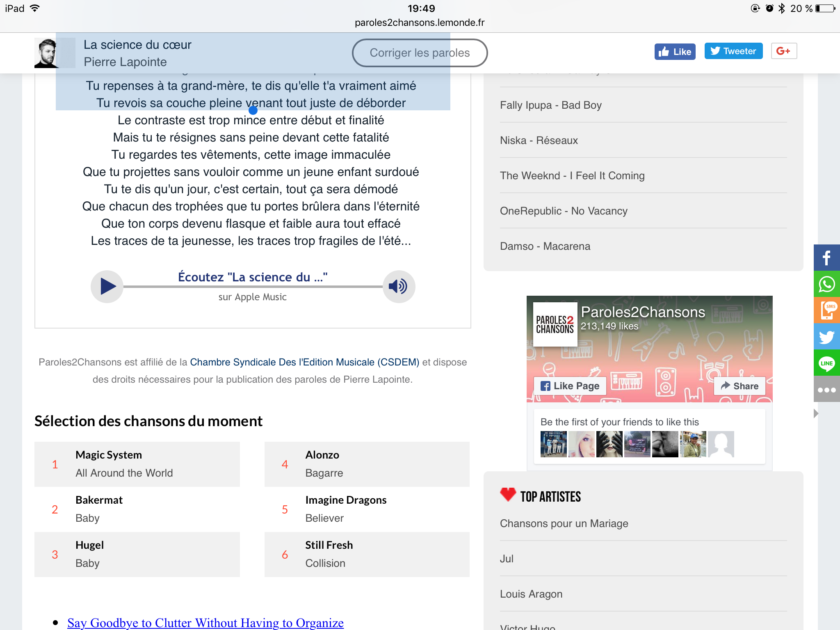Click "Pierre Lapointe" artist name in header
This screenshot has width=840, height=630.
(125, 62)
